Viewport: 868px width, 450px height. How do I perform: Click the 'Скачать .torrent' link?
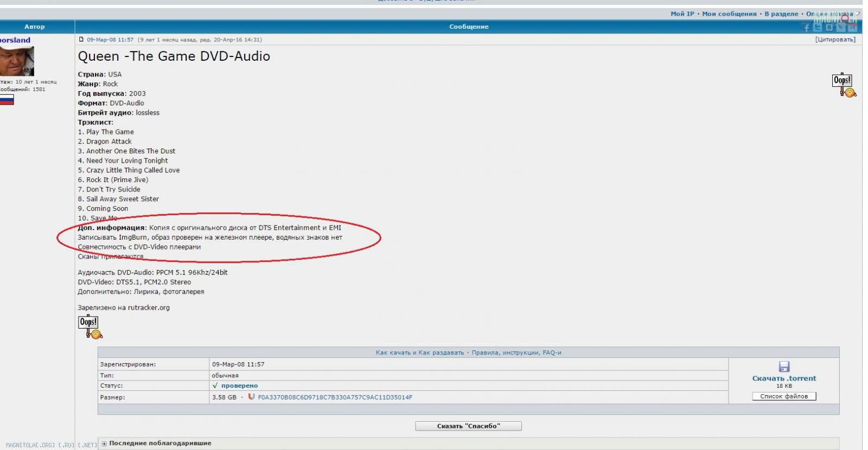point(783,378)
